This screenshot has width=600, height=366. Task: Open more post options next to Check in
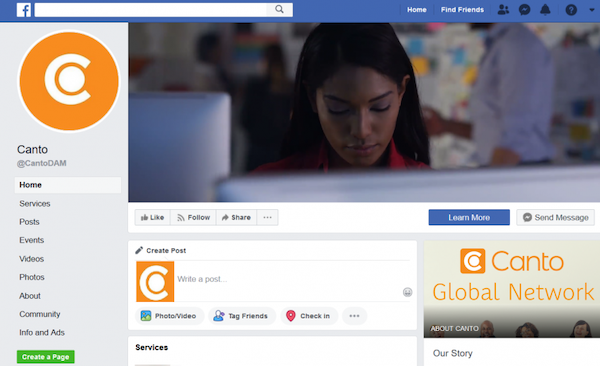coord(354,316)
